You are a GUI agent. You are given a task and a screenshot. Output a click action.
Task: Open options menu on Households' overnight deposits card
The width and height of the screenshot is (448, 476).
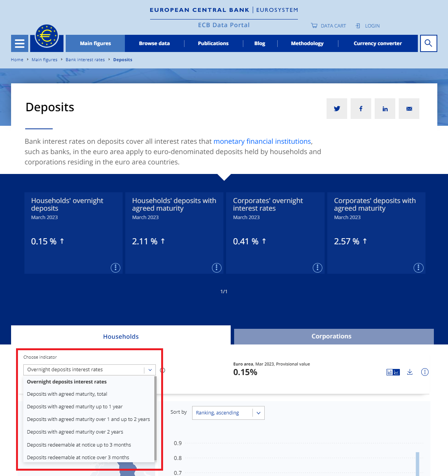click(x=115, y=268)
